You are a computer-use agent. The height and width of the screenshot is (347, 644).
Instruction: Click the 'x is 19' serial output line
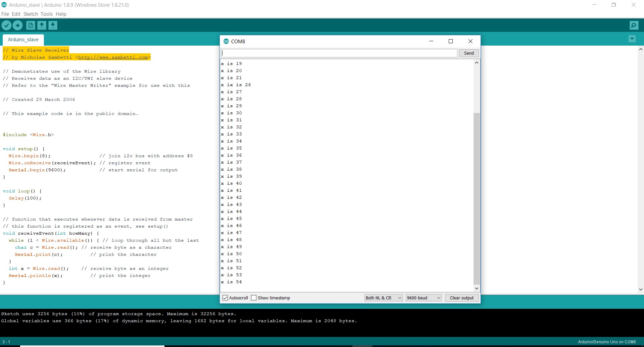pos(231,64)
